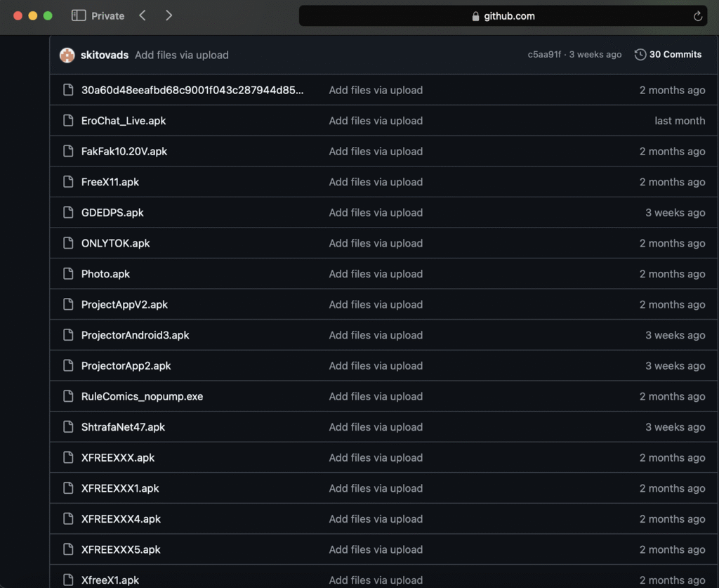The width and height of the screenshot is (719, 588).
Task: Click the "3 weeks ago" timestamp of ShtrafaNet47.apk
Action: click(x=675, y=427)
